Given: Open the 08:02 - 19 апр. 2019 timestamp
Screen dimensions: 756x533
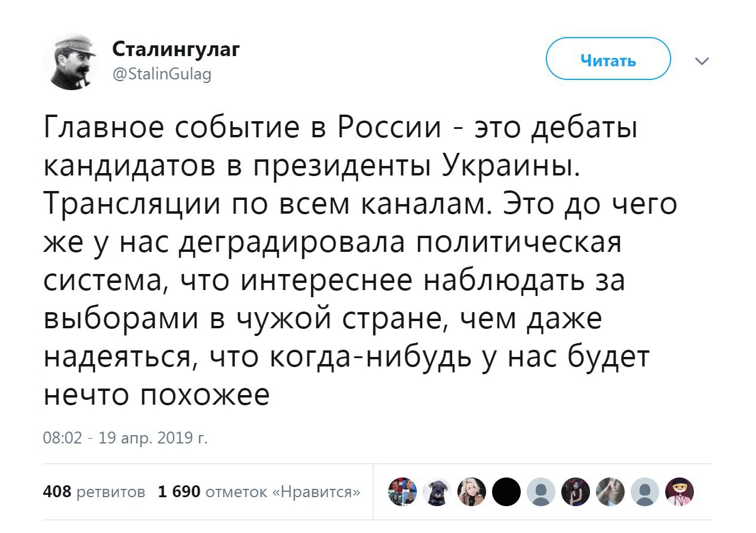Looking at the screenshot, I should click(x=125, y=439).
